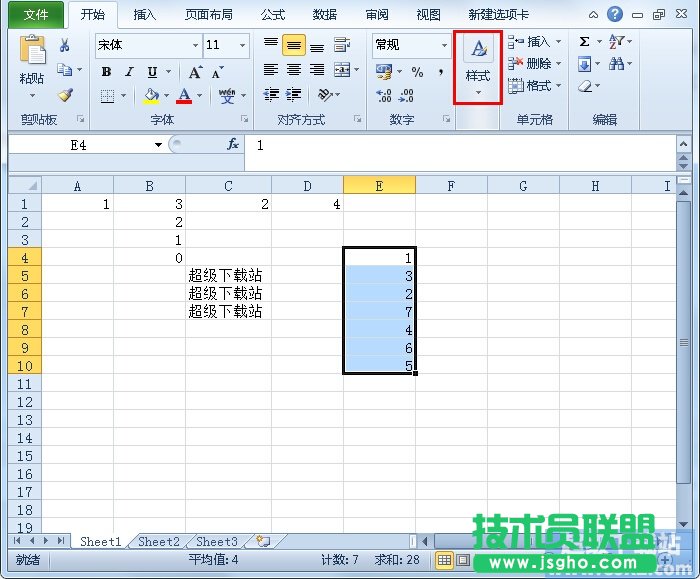700x579 pixels.
Task: Expand Merge and Center dropdown arrow
Action: click(356, 70)
